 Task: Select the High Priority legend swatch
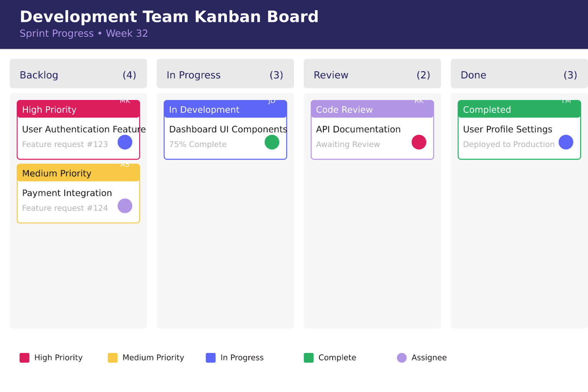pos(24,358)
